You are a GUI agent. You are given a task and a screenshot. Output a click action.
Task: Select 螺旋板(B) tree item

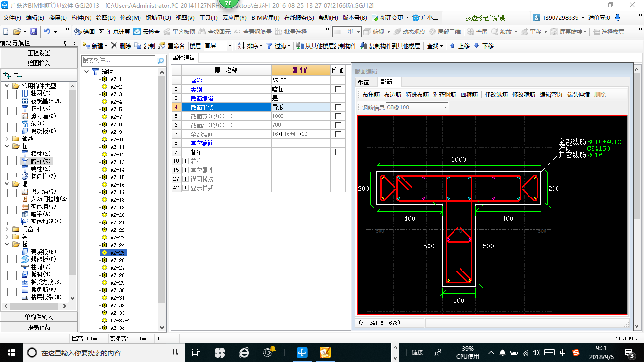tap(39, 259)
